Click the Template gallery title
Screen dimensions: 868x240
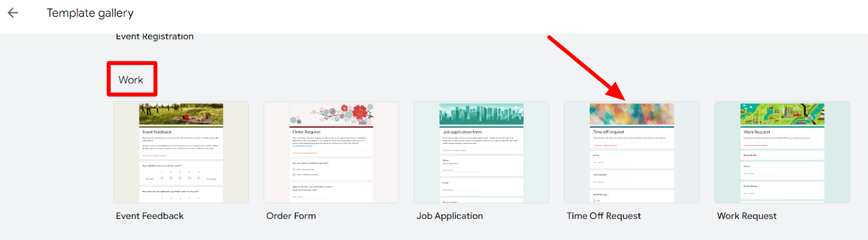tap(90, 13)
